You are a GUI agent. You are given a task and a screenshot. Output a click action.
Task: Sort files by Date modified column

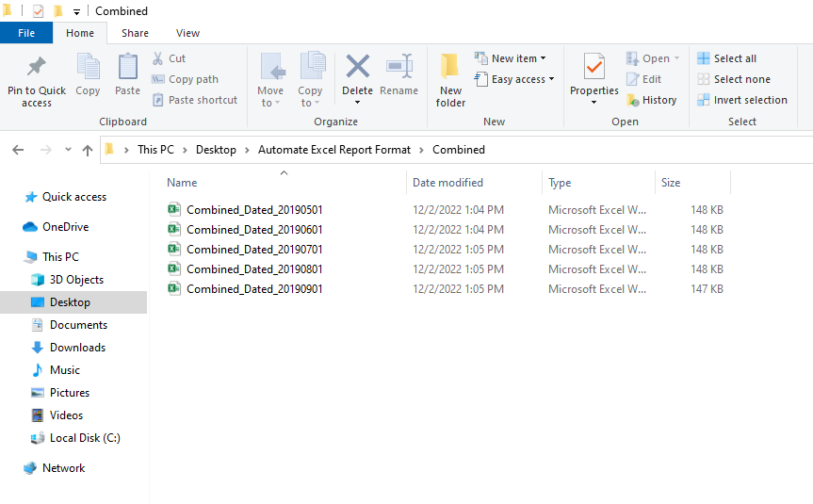click(447, 183)
